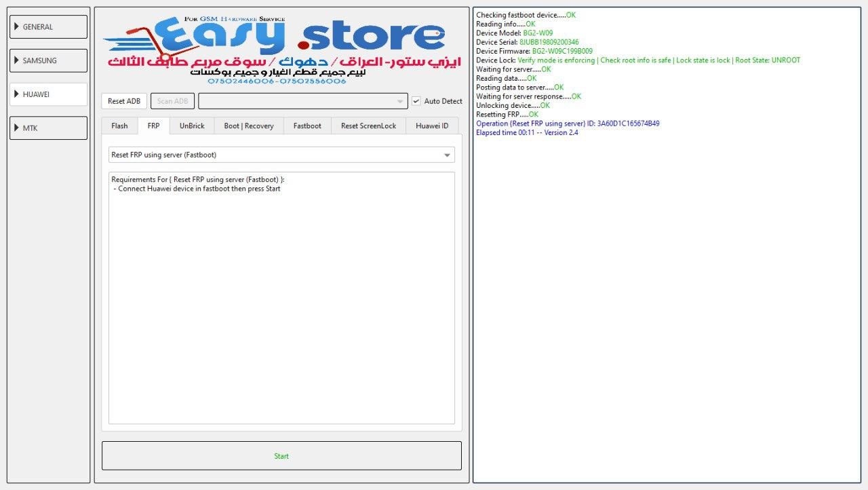Click the 'Reading info.....OK' log line

(506, 24)
